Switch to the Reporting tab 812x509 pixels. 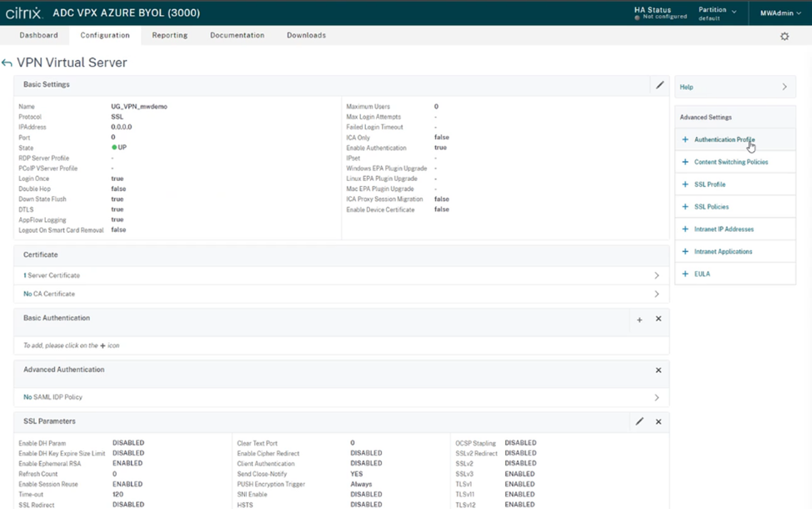pyautogui.click(x=170, y=35)
